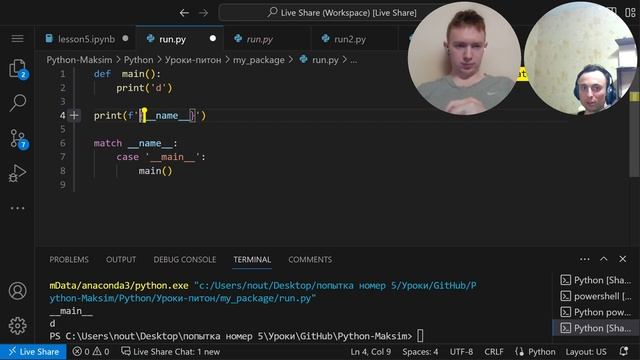Click the left participant webcam circle
The height and width of the screenshot is (360, 640).
pos(464,58)
